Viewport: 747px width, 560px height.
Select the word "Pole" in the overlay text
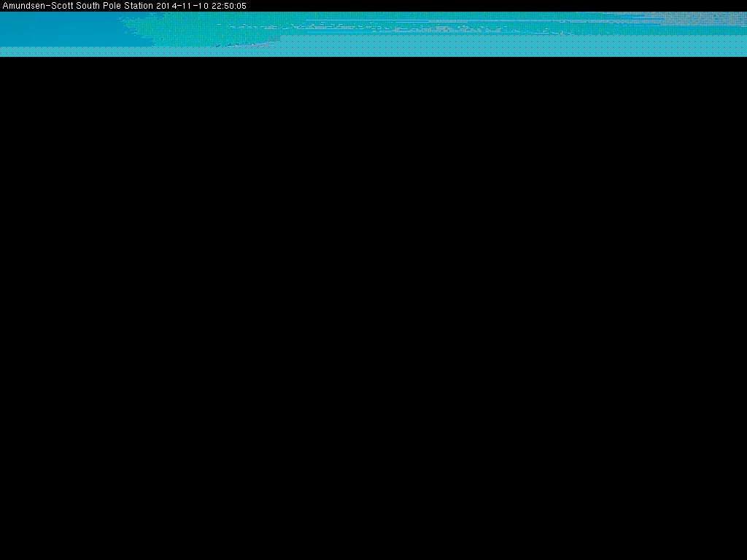pyautogui.click(x=112, y=6)
